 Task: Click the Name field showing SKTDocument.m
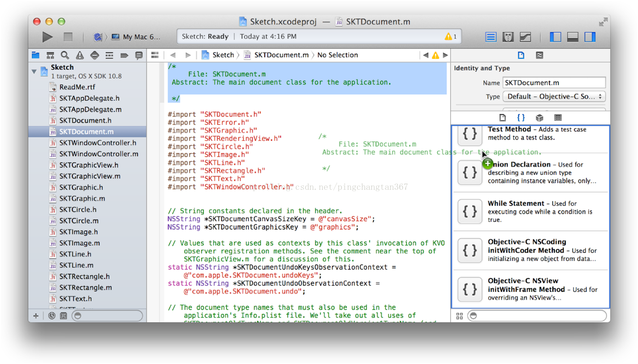[554, 83]
